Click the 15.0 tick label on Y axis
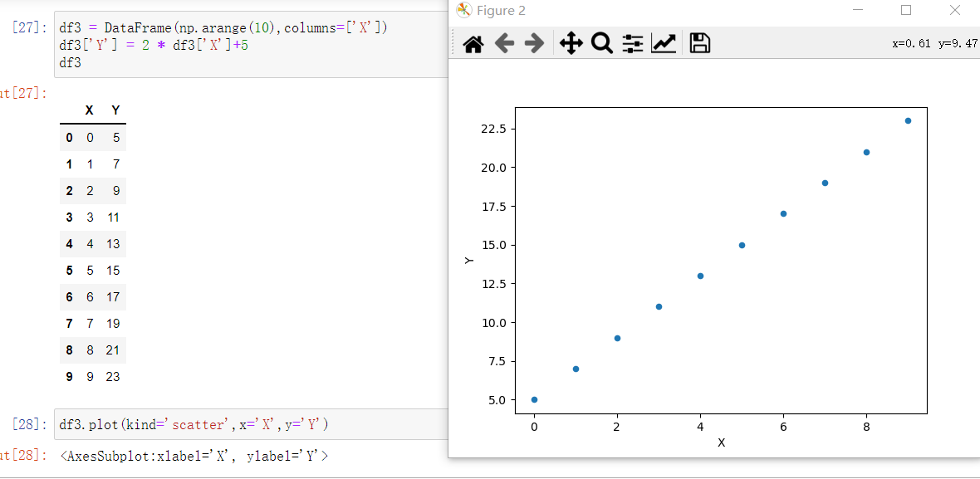The image size is (980, 479). click(x=494, y=245)
